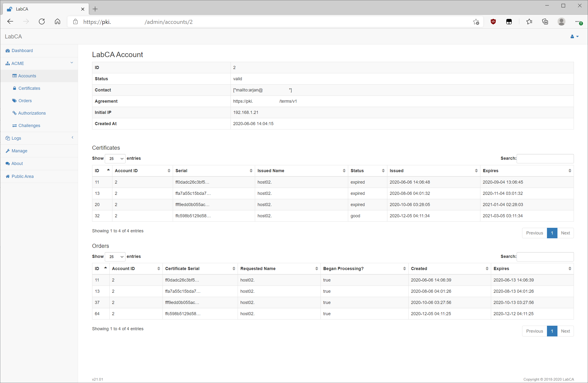Viewport: 588px width, 383px height.
Task: Open the About page
Action: [x=17, y=163]
